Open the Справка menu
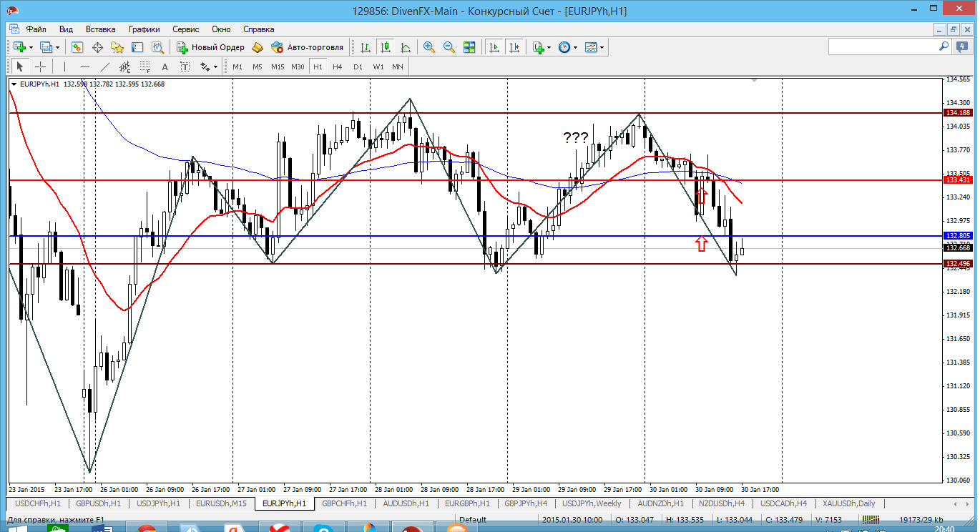The image size is (980, 532). click(x=259, y=29)
